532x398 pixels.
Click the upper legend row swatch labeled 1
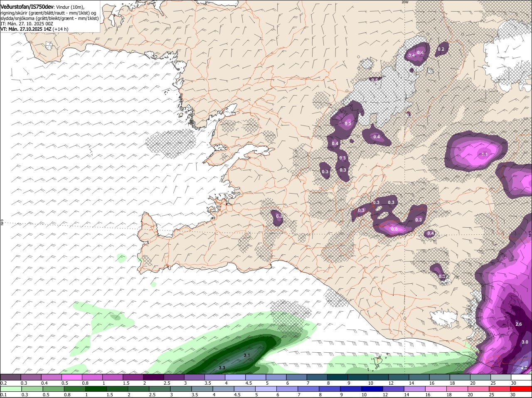(x=112, y=377)
